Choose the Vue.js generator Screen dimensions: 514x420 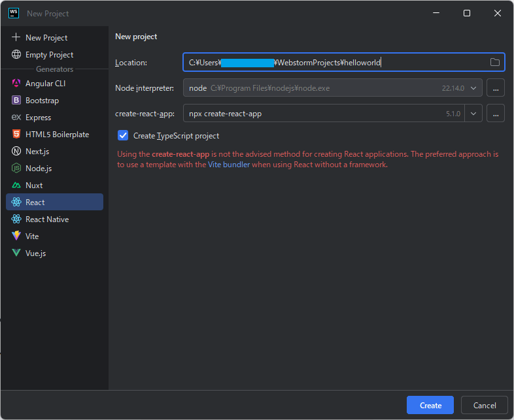[x=54, y=253]
